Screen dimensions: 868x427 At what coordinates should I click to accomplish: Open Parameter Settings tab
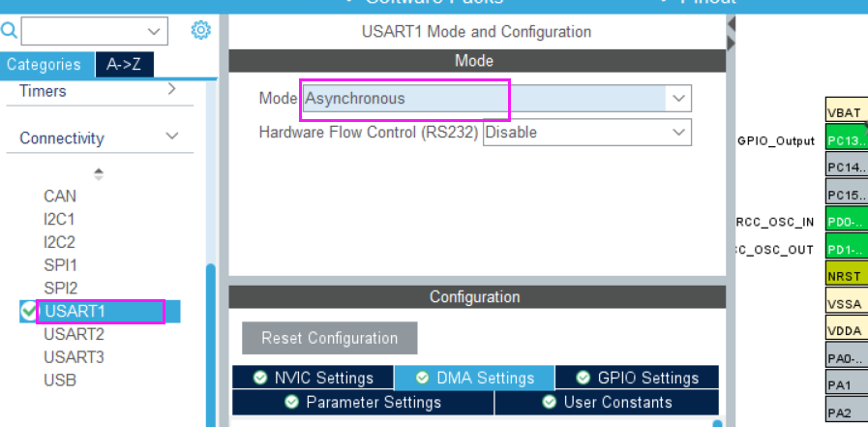click(363, 402)
